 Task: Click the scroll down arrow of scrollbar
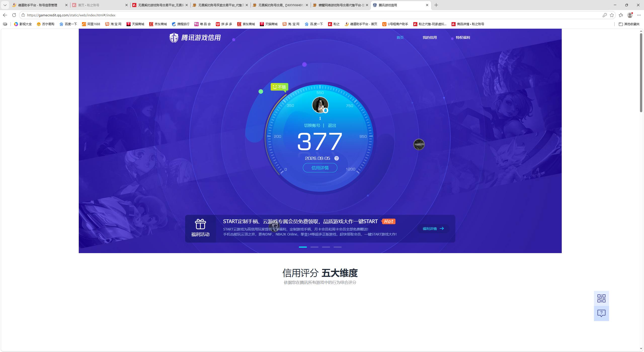coord(641,349)
